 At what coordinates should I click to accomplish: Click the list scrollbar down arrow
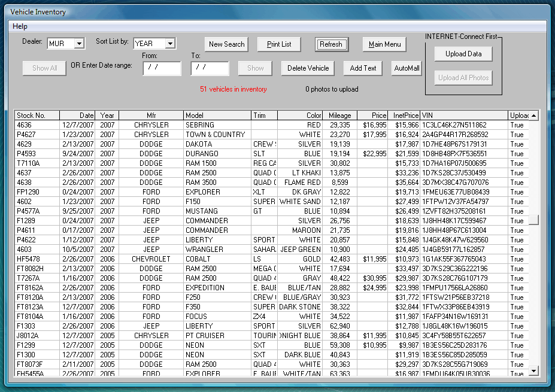click(534, 371)
